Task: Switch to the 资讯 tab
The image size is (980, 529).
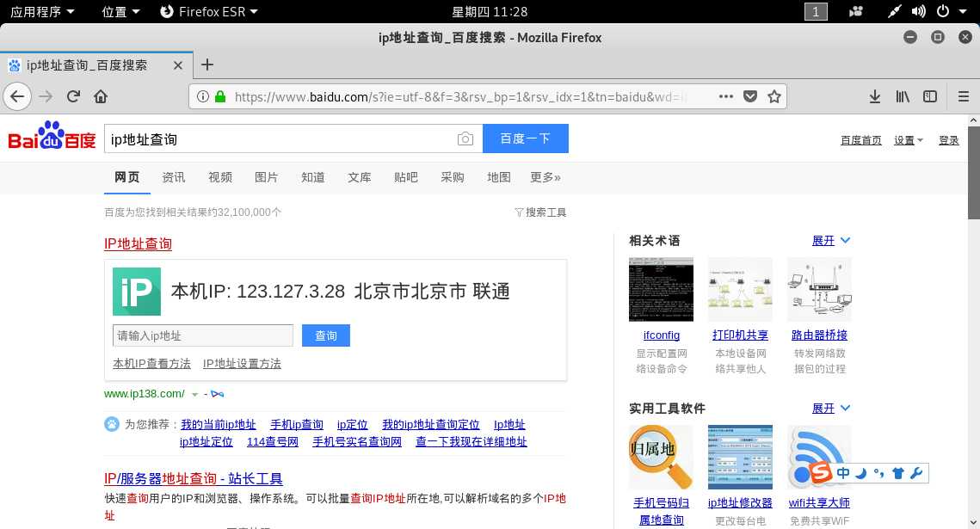Action: point(173,177)
